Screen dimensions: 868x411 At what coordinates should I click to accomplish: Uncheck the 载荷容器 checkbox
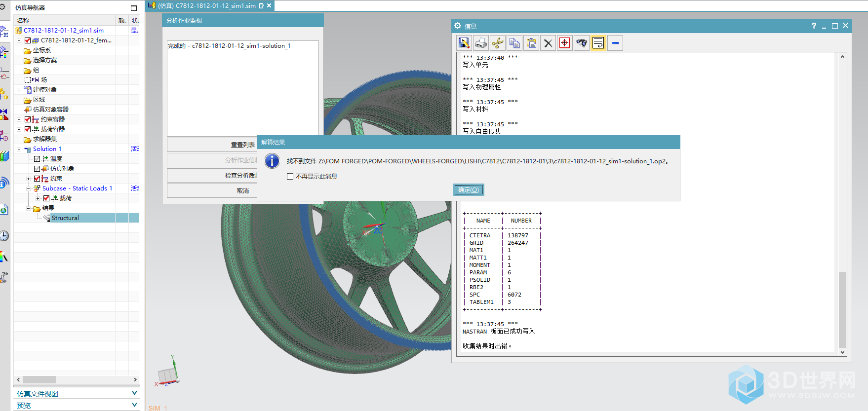pyautogui.click(x=28, y=129)
